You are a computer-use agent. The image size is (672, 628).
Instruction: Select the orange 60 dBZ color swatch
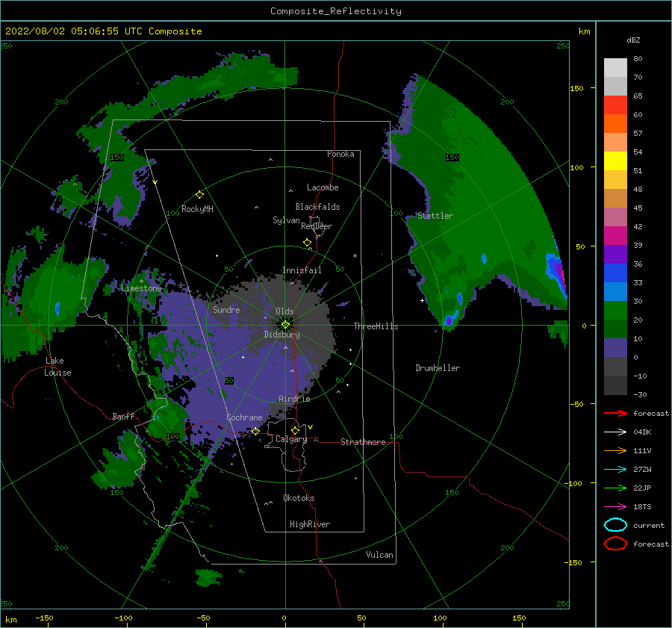pos(615,123)
